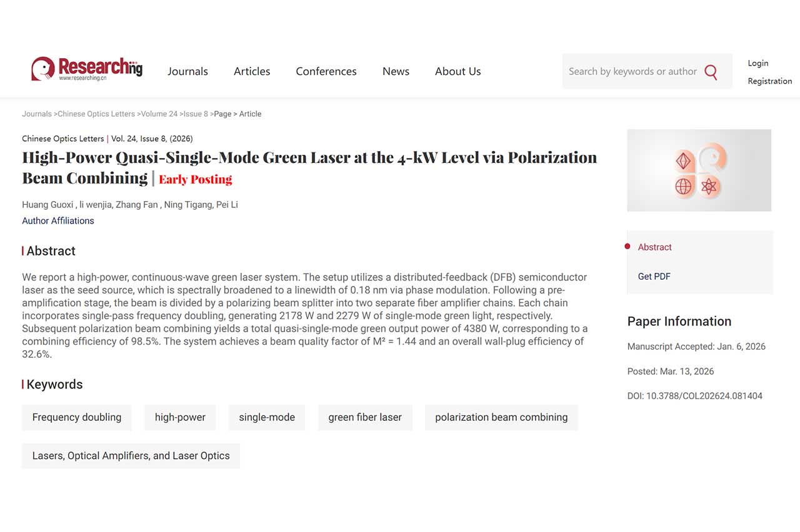Go to the Articles menu
The image size is (800, 532).
tap(252, 71)
